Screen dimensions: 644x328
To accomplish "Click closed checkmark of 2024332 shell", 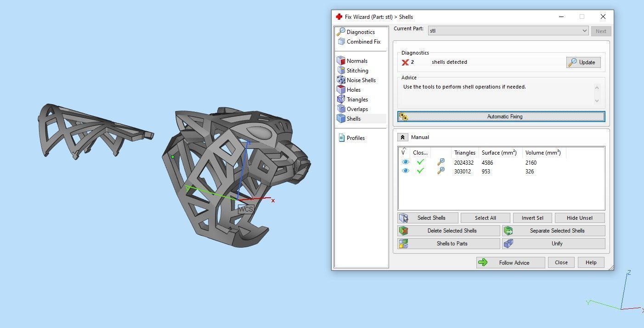I will (x=420, y=162).
